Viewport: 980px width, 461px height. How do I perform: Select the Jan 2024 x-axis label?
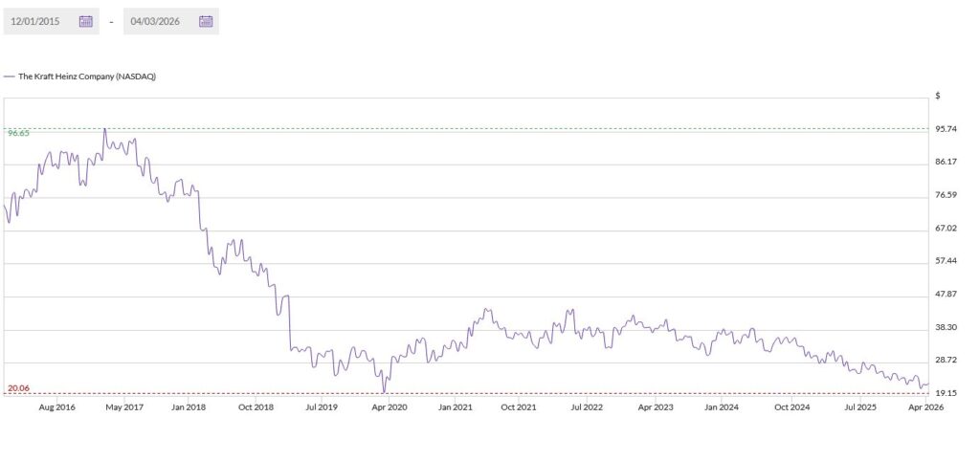click(721, 406)
